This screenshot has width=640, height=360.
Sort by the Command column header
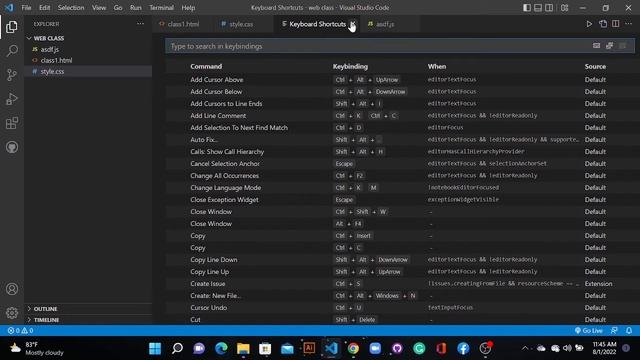206,67
